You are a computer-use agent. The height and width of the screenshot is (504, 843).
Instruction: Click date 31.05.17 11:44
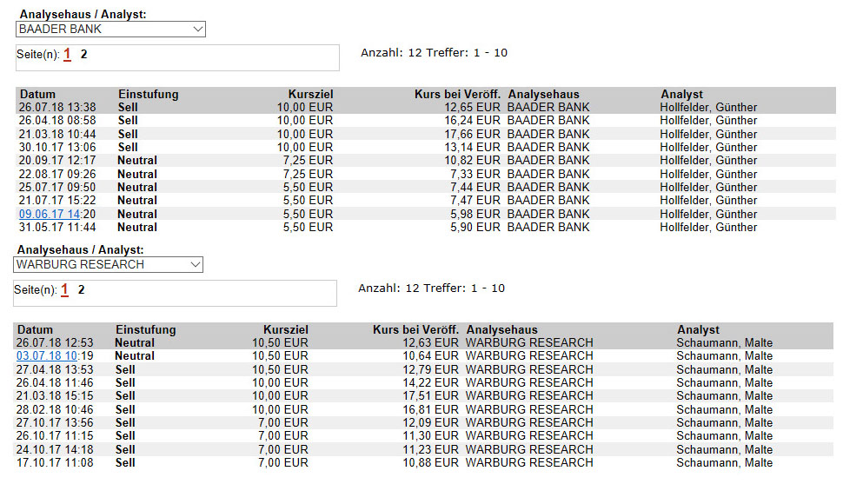coord(57,228)
